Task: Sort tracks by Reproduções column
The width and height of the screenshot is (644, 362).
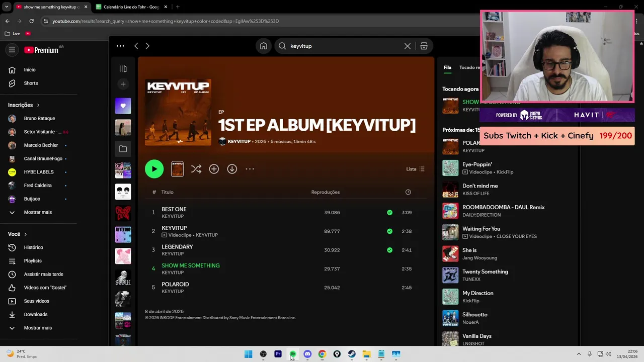Action: point(326,192)
